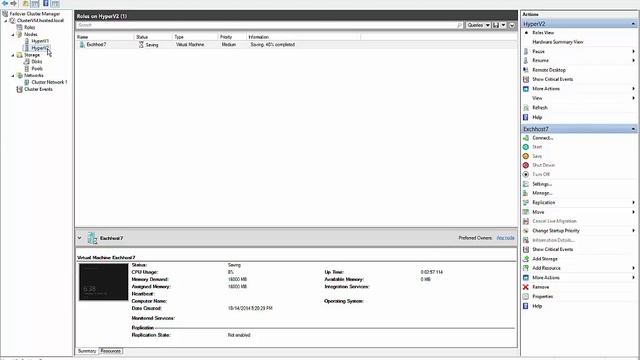Viewport: 640px width, 360px height.
Task: Click the forward arrow in toolbar
Action: point(13,3)
